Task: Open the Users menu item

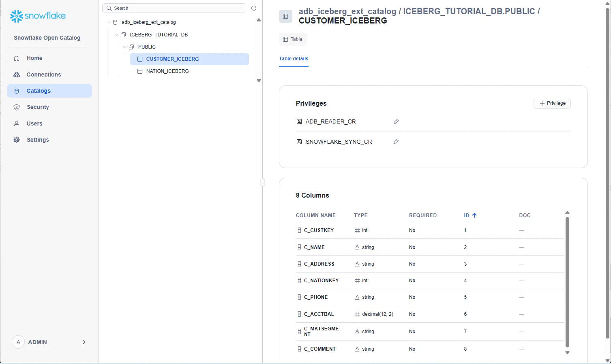Action: pyautogui.click(x=49, y=123)
